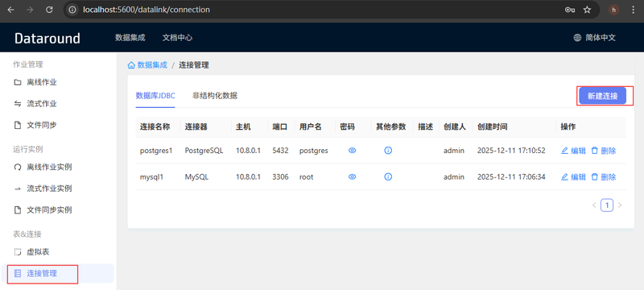644x290 pixels.
Task: View other parameters info for postgres1
Action: pos(388,151)
